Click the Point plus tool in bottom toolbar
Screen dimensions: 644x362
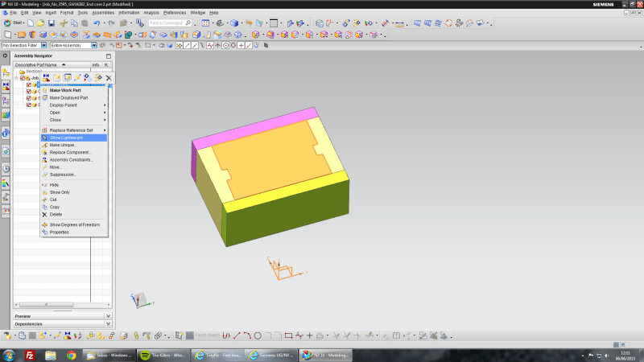pos(310,335)
